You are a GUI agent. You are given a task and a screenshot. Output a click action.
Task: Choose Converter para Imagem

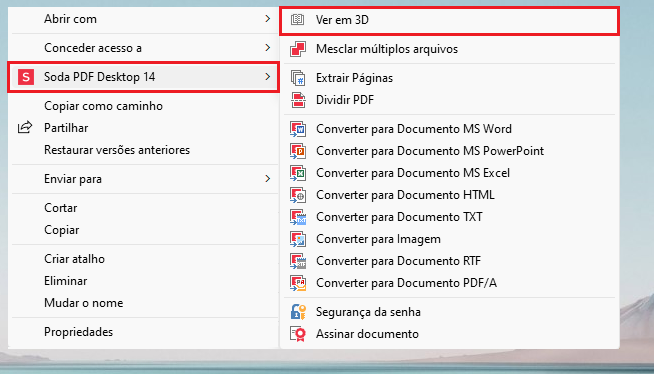tap(450, 239)
